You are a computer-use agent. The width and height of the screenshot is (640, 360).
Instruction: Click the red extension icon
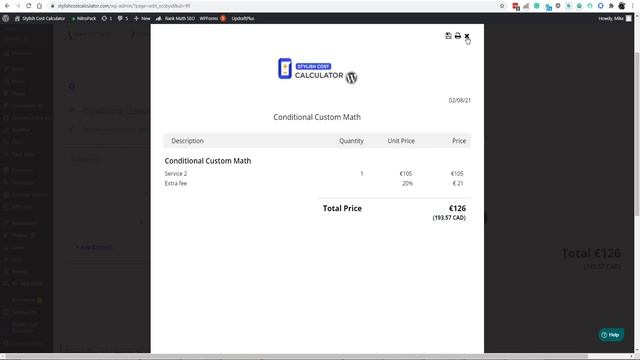(x=516, y=6)
